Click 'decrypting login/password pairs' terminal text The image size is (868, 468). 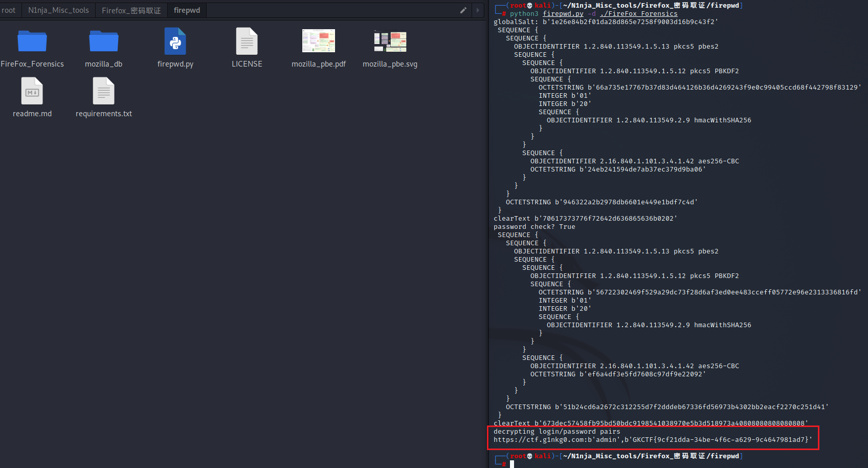pos(557,432)
